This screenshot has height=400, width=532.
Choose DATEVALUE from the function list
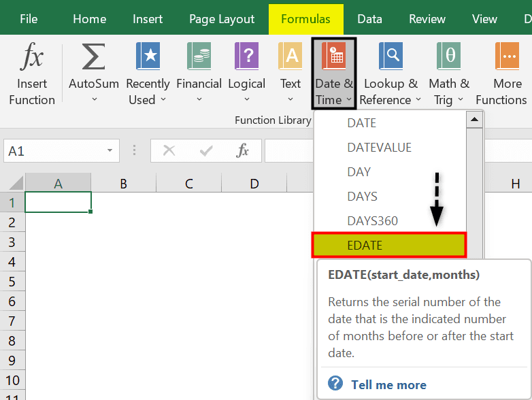point(390,148)
